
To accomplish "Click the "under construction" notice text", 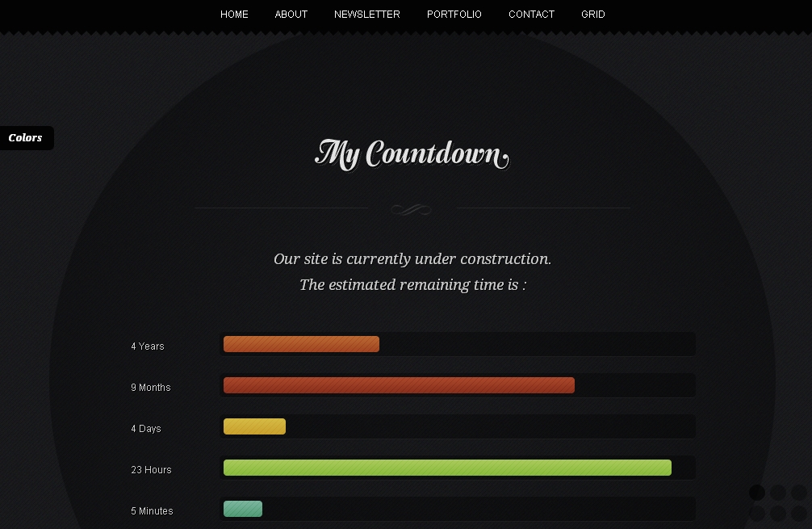I will tap(412, 259).
